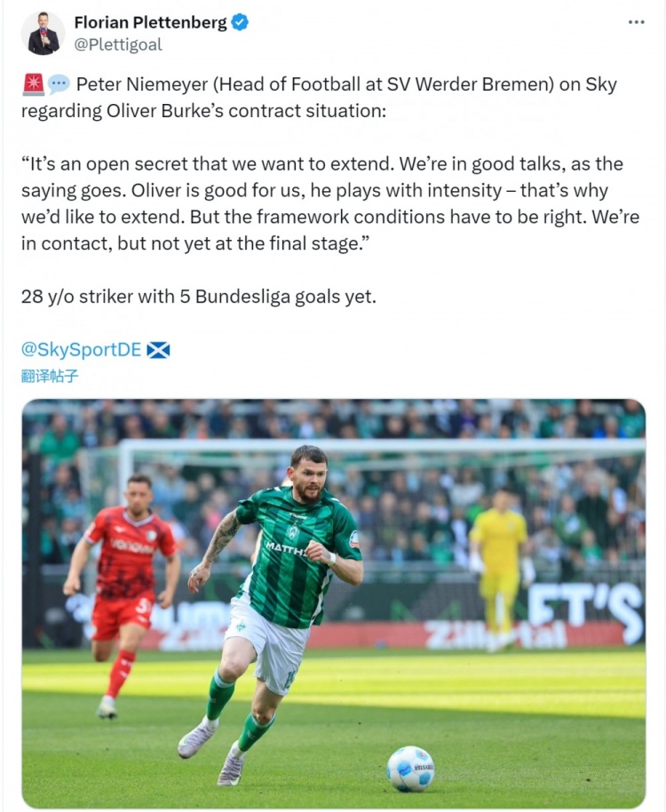Image resolution: width=666 pixels, height=812 pixels.
Task: Click the quoted statement about extending
Action: (330, 203)
